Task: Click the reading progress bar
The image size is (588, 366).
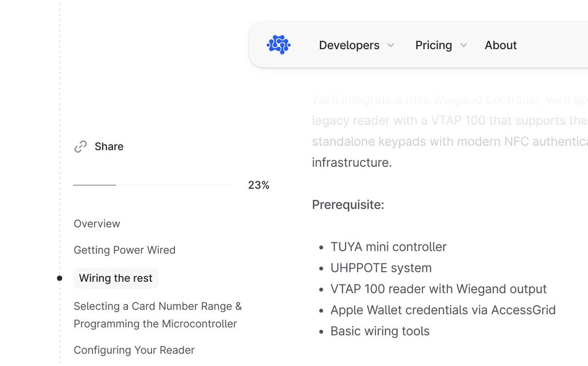Action: (153, 185)
